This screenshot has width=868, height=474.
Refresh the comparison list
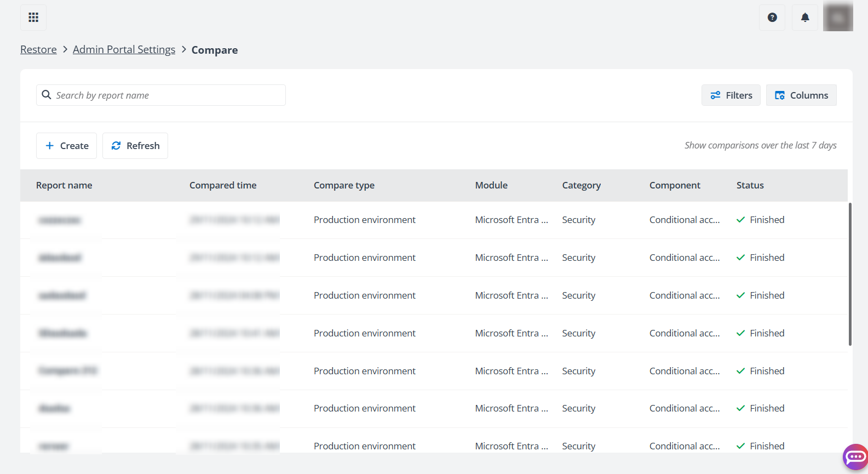pyautogui.click(x=135, y=146)
